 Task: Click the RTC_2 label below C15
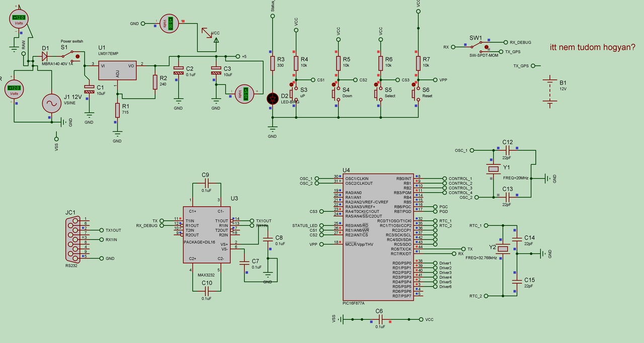click(x=475, y=296)
